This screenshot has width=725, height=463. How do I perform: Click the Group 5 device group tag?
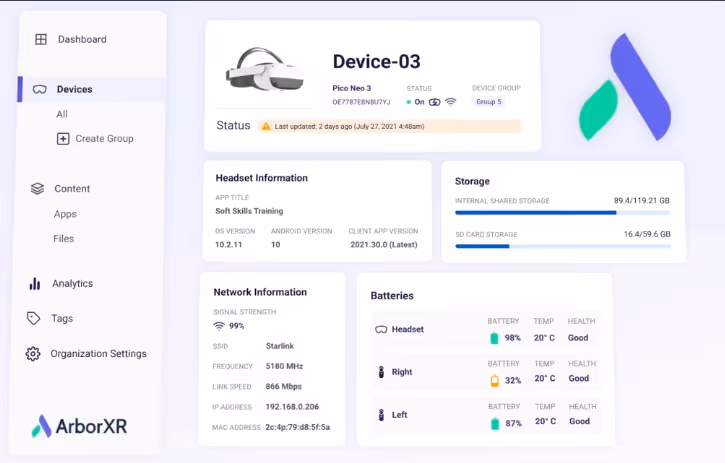click(489, 102)
